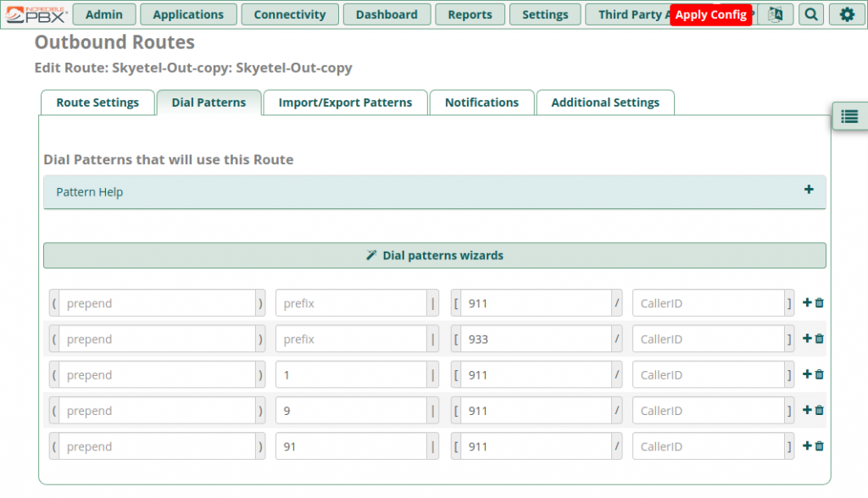This screenshot has width=868, height=498.
Task: Focus prepend field in first 911 row
Action: pos(157,303)
